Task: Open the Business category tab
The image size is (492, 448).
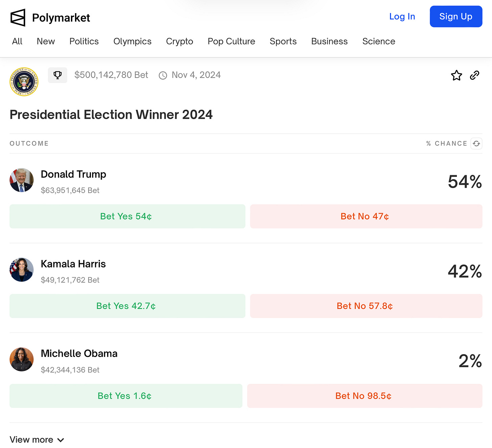Action: 329,41
